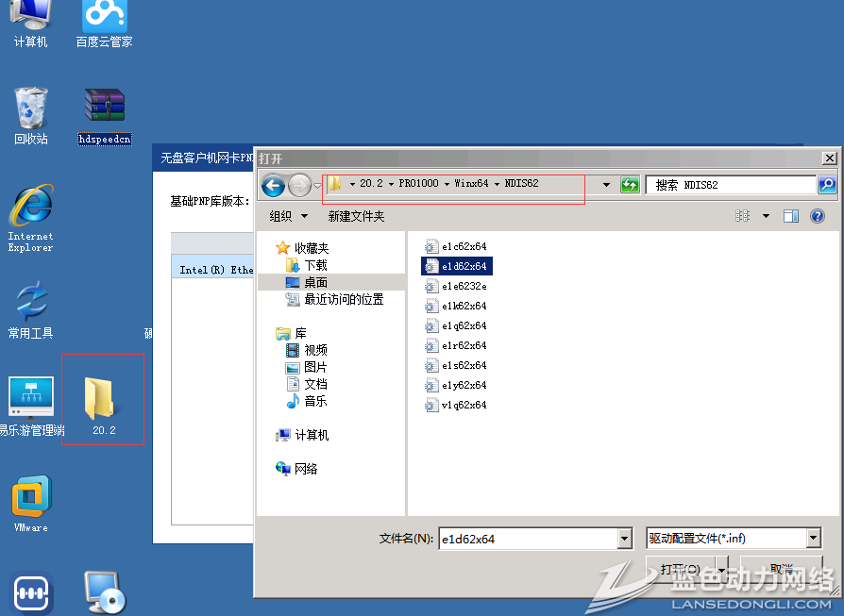Toggle the preview pane icon
Screen dimensions: 844x616
791,216
